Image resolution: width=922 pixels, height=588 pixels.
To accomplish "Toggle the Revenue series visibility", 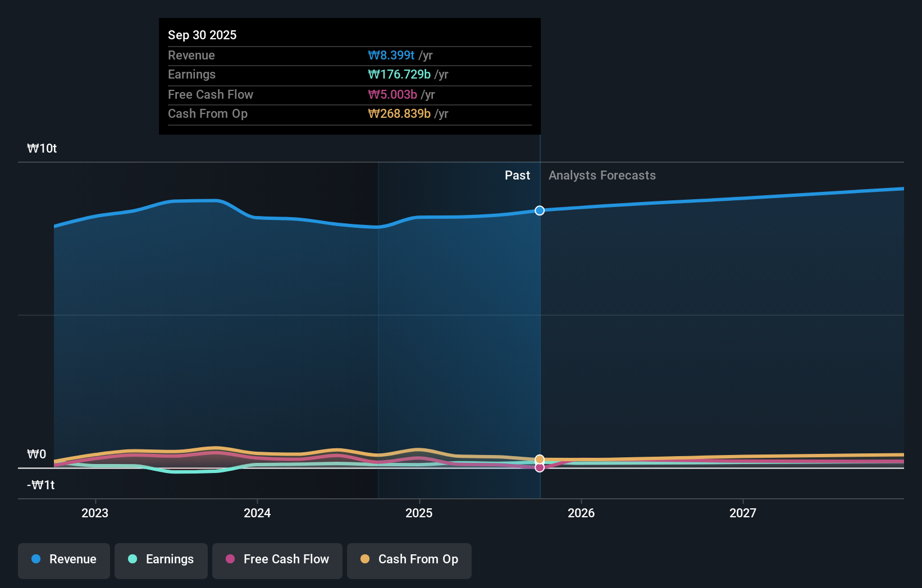I will (63, 559).
